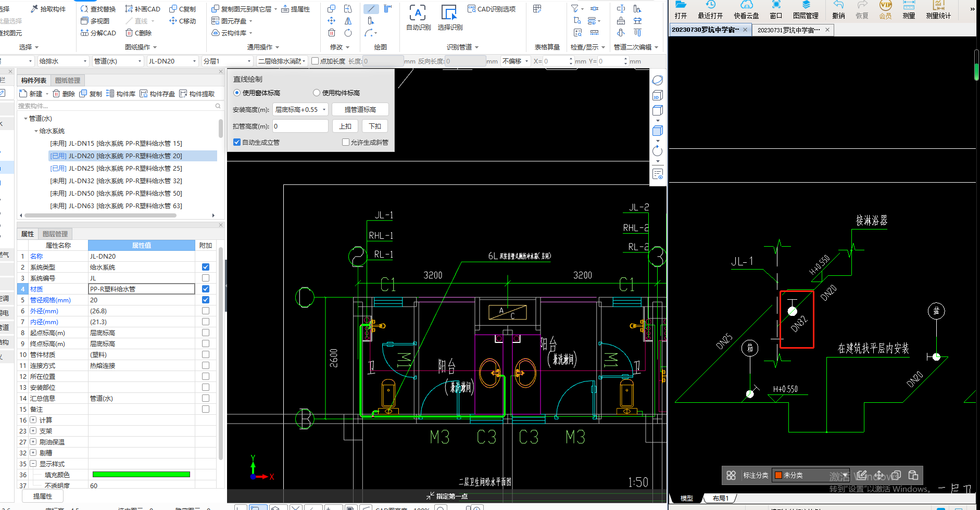Click the 3D view cube icon

(x=658, y=95)
